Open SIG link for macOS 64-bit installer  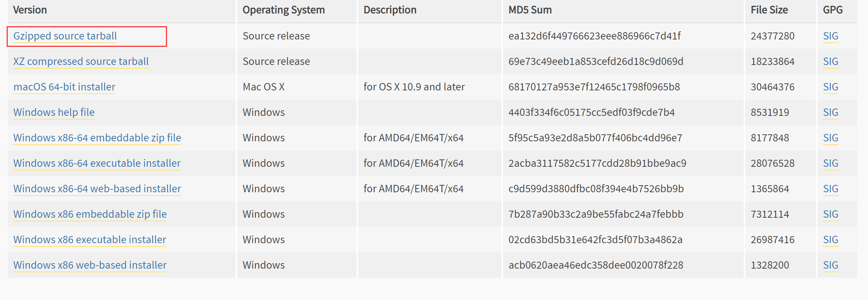click(x=830, y=87)
